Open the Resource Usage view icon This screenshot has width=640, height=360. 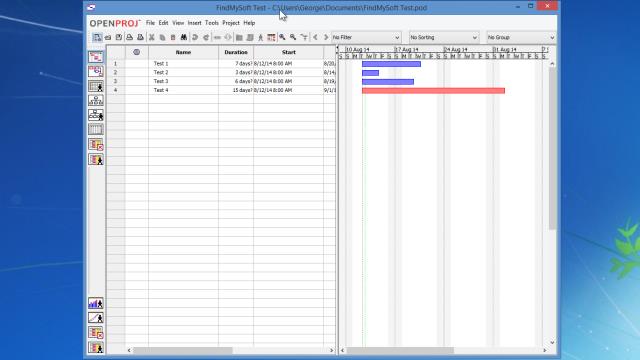point(96,159)
